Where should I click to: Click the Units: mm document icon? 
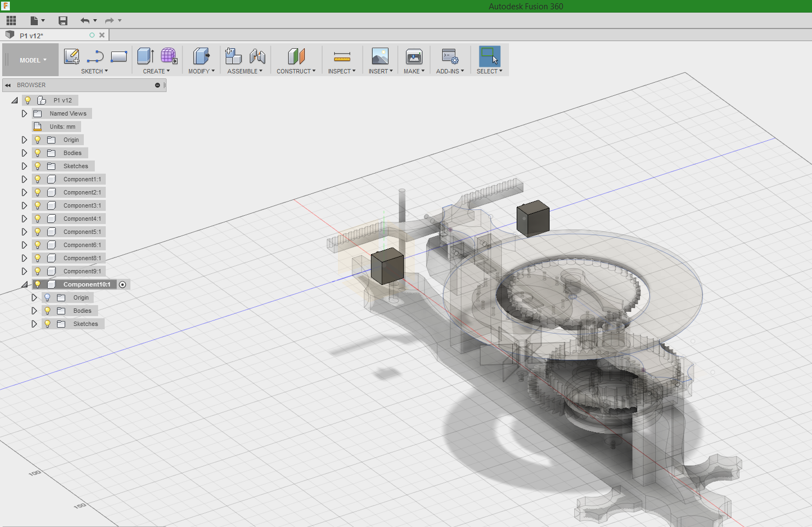[38, 127]
